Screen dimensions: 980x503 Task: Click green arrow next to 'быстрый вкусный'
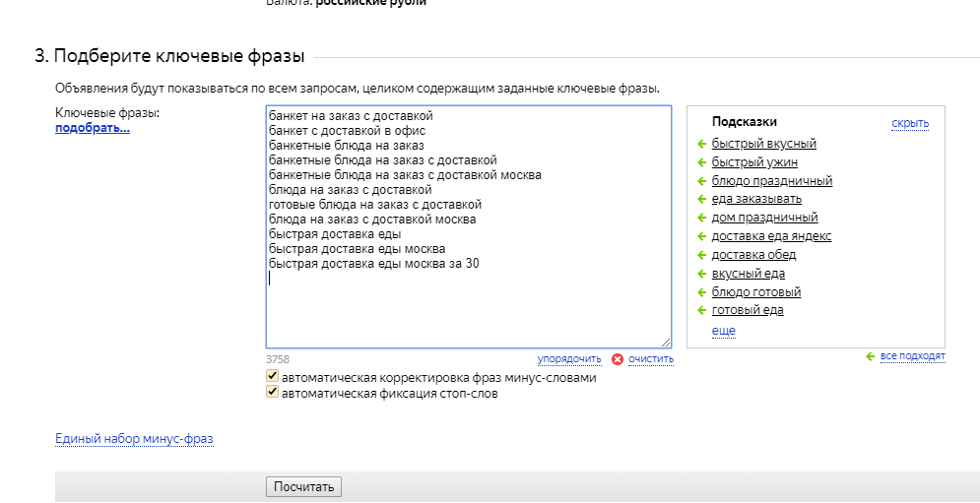tap(702, 145)
